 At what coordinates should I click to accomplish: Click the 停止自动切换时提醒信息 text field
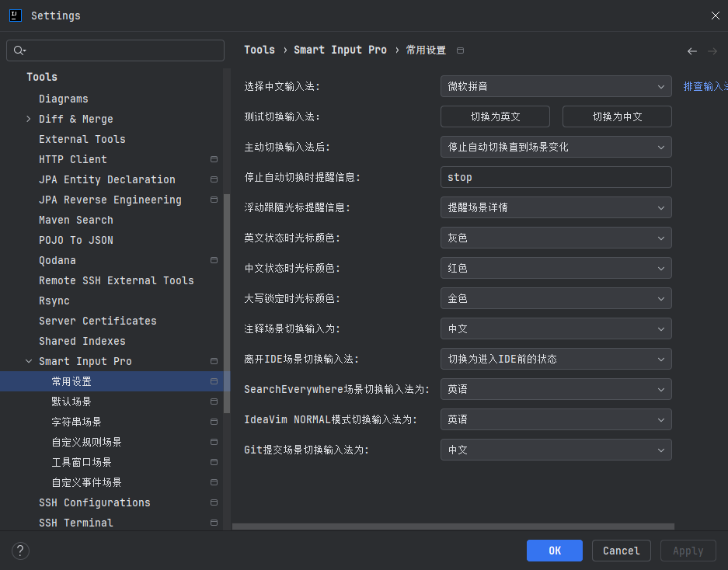556,177
